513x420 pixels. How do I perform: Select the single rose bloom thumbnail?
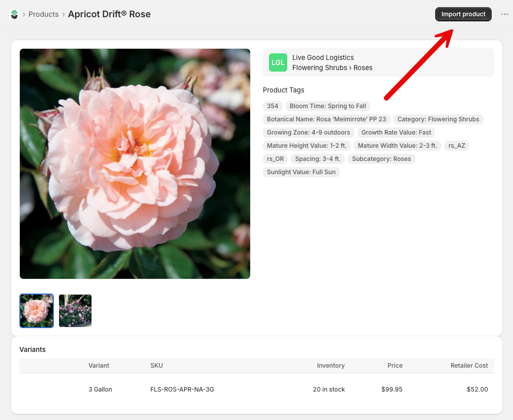pyautogui.click(x=37, y=310)
